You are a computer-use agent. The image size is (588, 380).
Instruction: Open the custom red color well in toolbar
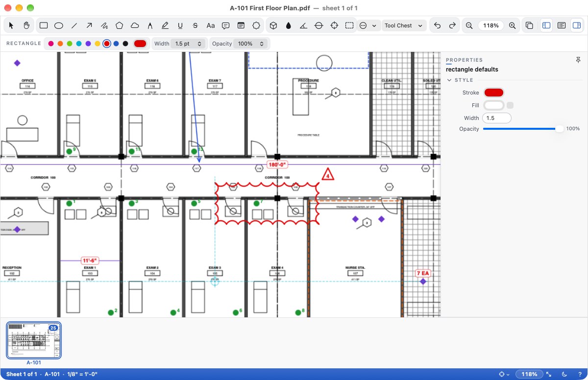[140, 44]
